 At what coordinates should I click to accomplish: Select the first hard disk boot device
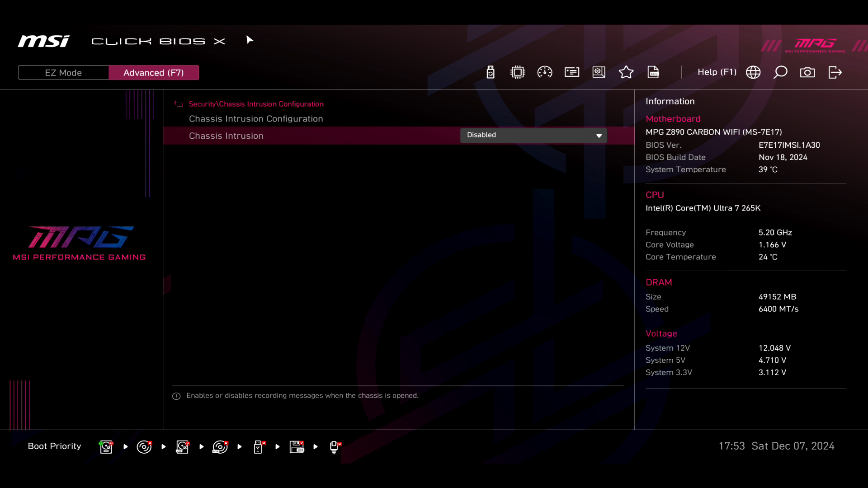(106, 447)
